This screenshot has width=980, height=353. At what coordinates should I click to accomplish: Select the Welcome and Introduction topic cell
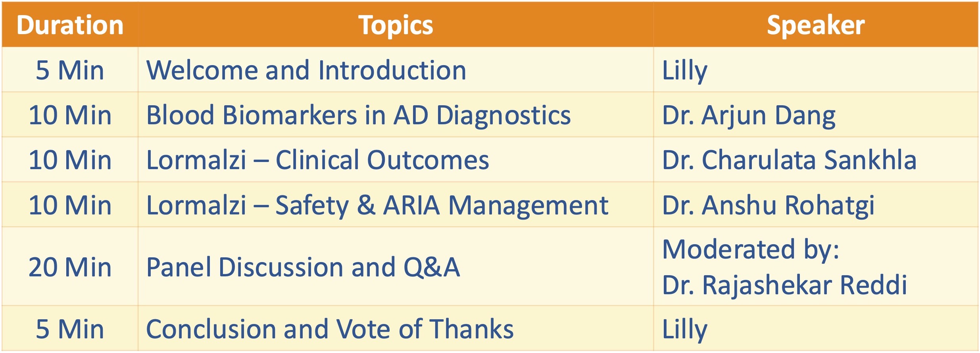(x=396, y=70)
